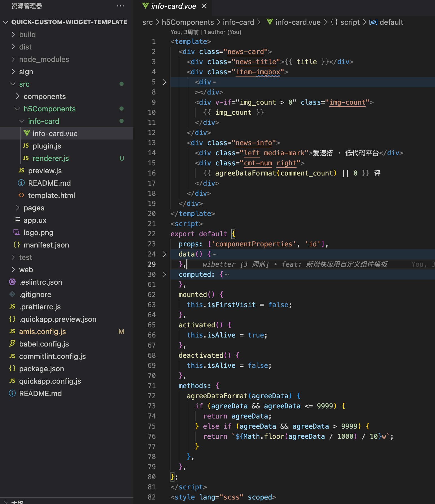Viewport: 435px width, 504px height.
Task: Click 'mounted()' on line 62
Action: (197, 295)
